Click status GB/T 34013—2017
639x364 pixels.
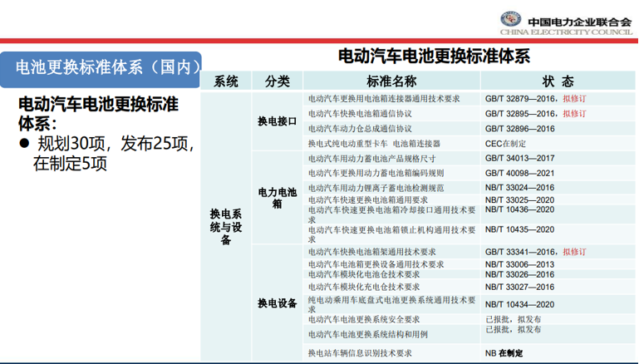pos(519,158)
